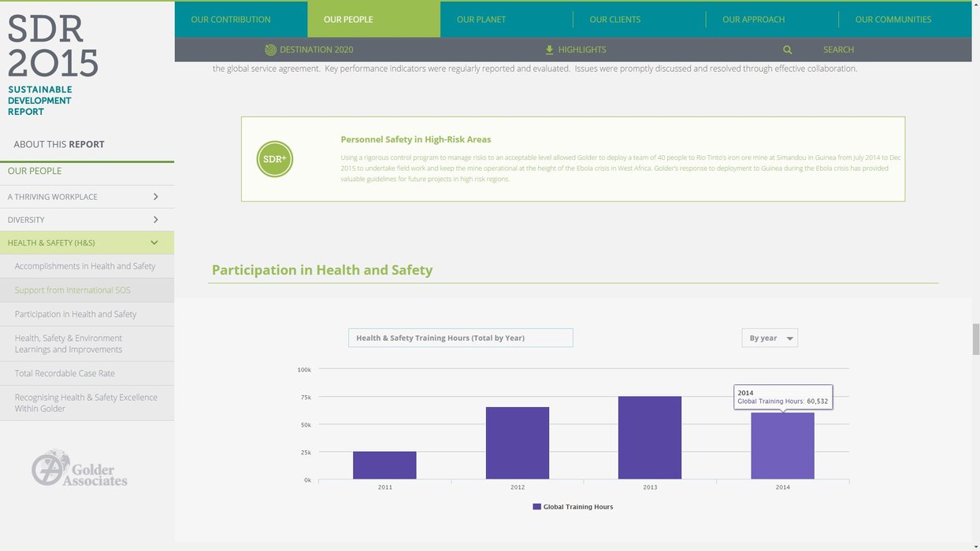The height and width of the screenshot is (551, 980).
Task: Click the Highlights download arrow icon
Action: [x=549, y=50]
